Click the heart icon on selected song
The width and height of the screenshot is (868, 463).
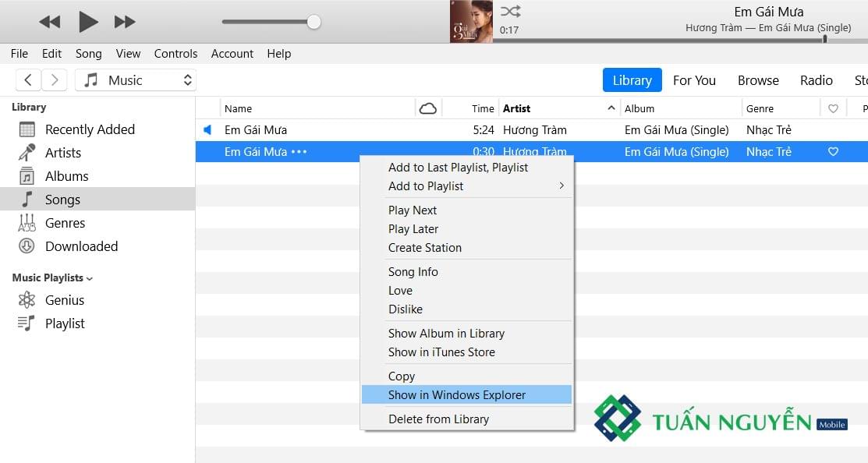(833, 152)
